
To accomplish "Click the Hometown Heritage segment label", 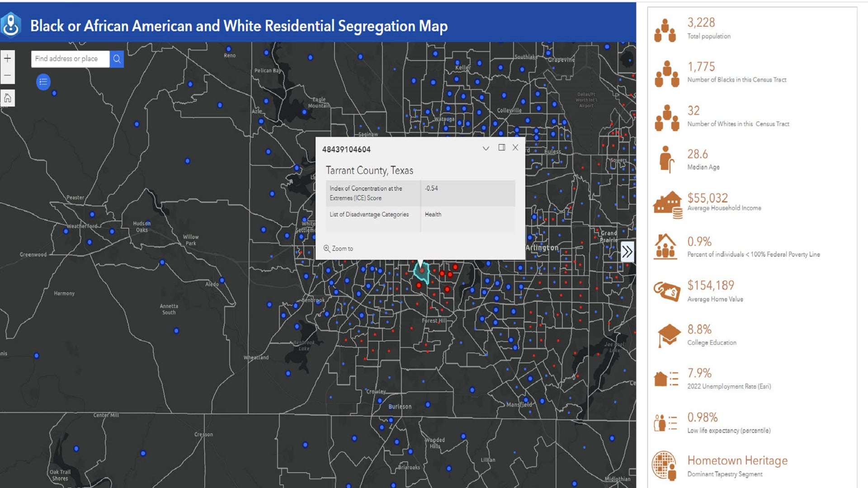I will tap(737, 460).
